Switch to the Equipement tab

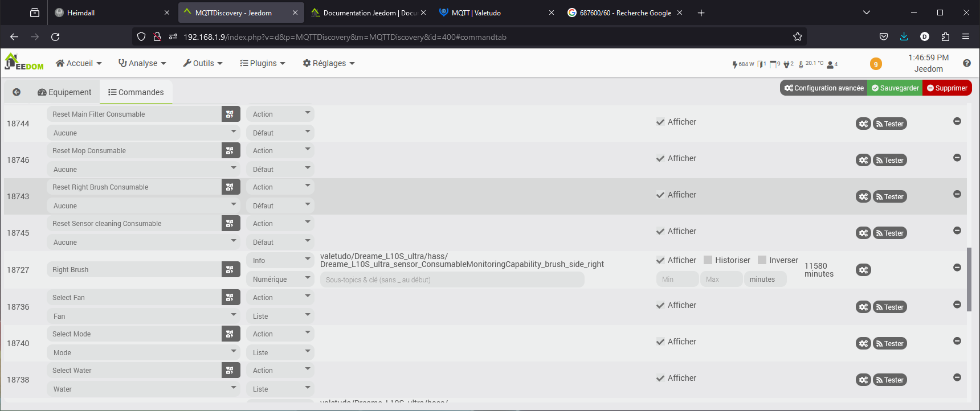point(64,92)
